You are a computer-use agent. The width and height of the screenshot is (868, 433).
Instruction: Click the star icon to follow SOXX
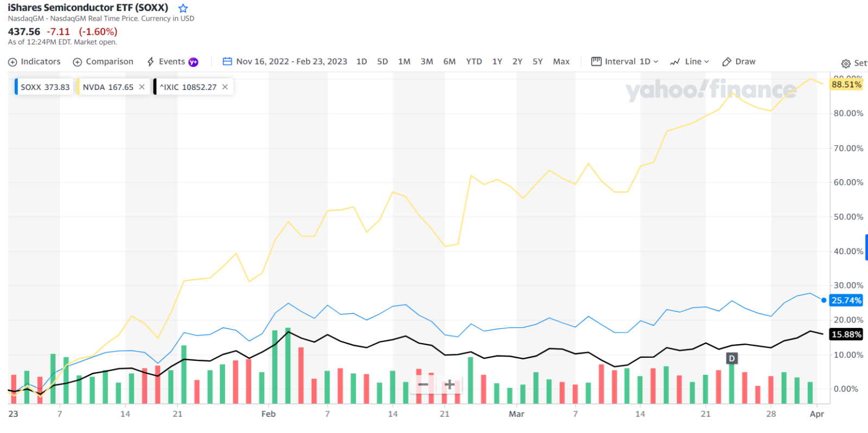pyautogui.click(x=183, y=9)
